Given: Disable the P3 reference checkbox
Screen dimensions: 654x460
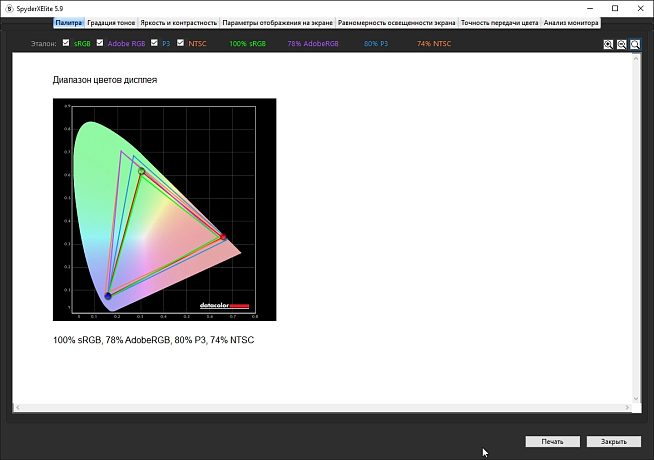Looking at the screenshot, I should (153, 44).
